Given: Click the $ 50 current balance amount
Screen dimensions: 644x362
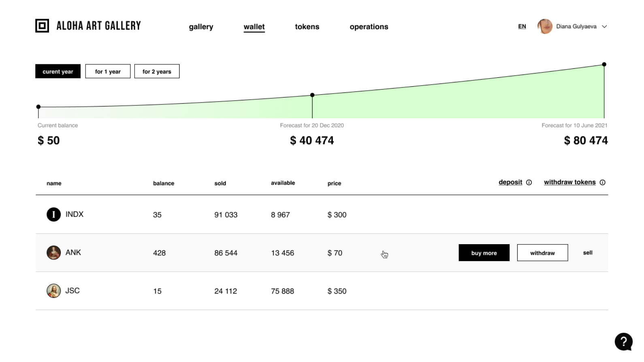Looking at the screenshot, I should point(49,141).
